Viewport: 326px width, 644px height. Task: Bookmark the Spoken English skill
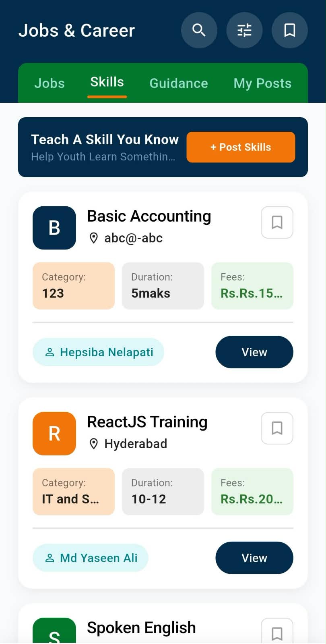coord(277,631)
